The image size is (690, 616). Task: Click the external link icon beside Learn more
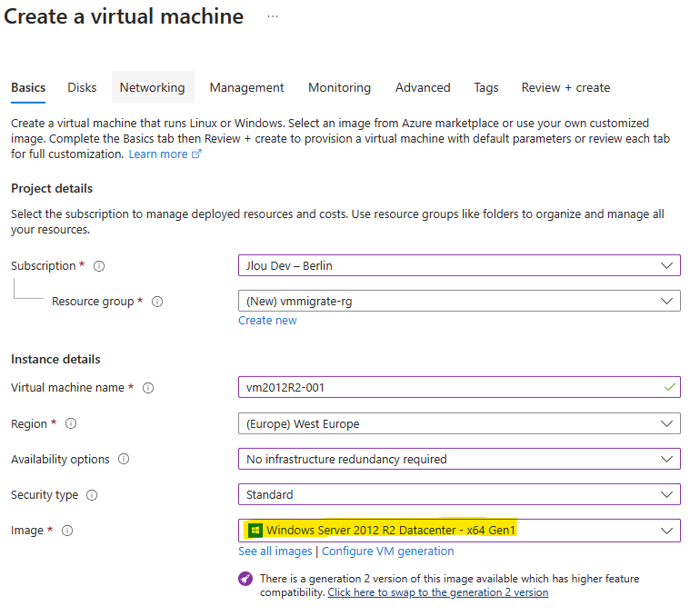[196, 154]
